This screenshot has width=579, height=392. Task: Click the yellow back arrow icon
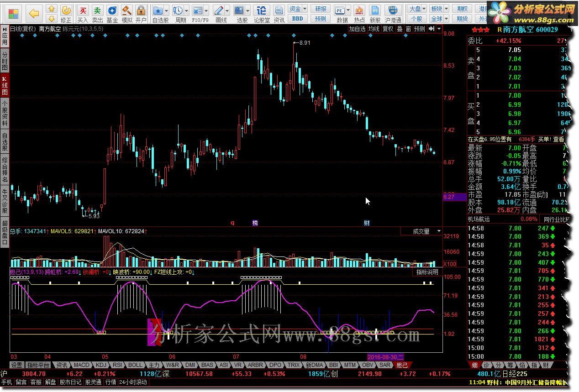point(34,13)
